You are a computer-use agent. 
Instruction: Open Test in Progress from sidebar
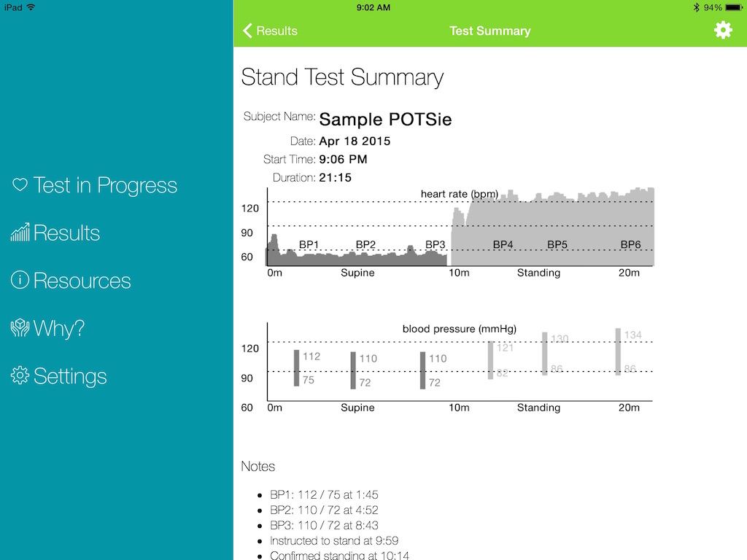(x=104, y=185)
